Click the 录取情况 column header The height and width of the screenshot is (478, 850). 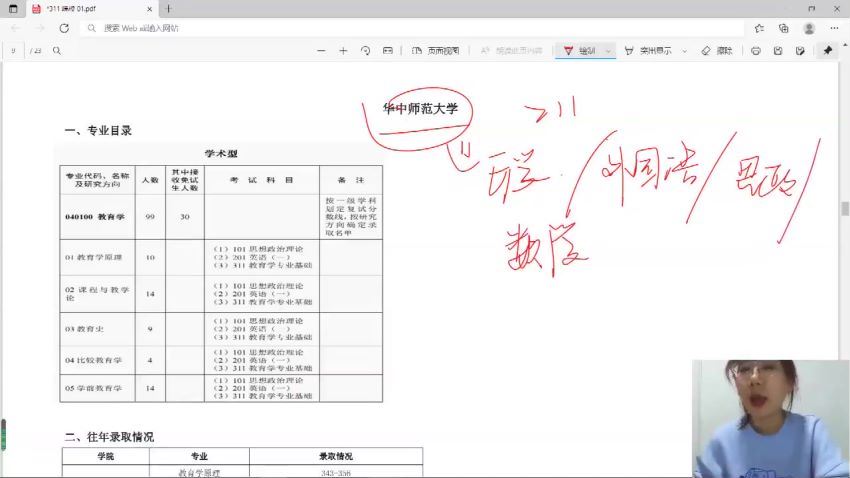pos(336,456)
